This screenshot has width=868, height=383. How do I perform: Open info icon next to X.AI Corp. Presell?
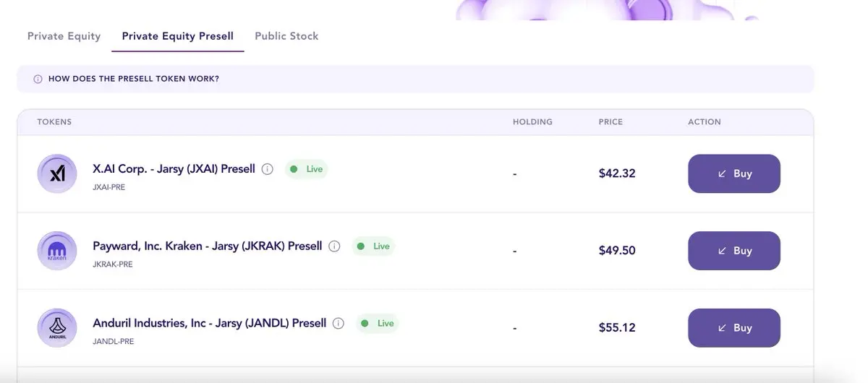pos(267,169)
